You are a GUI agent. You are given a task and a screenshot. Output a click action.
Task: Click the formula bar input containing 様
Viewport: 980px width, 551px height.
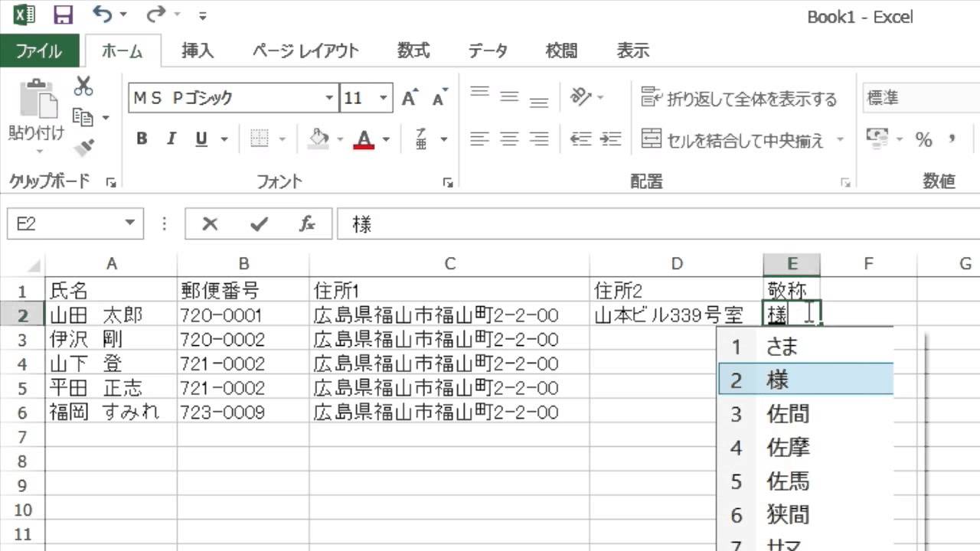pos(658,223)
